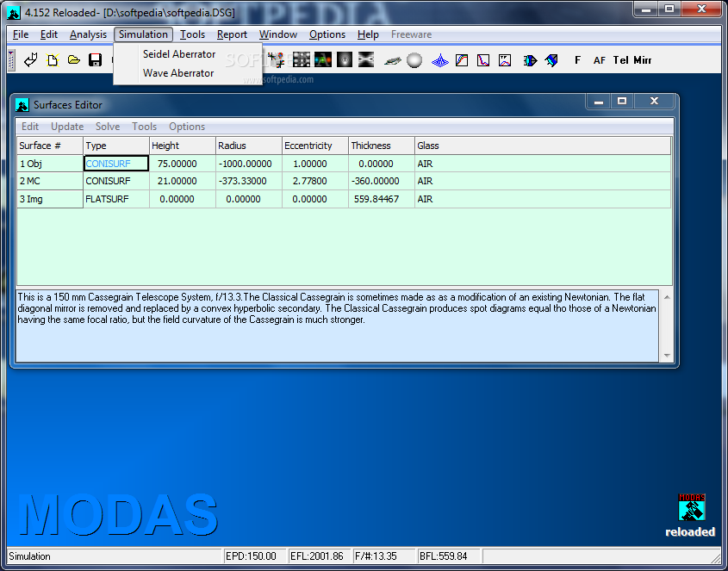
Task: Click the Eccentricity column header
Action: [315, 146]
